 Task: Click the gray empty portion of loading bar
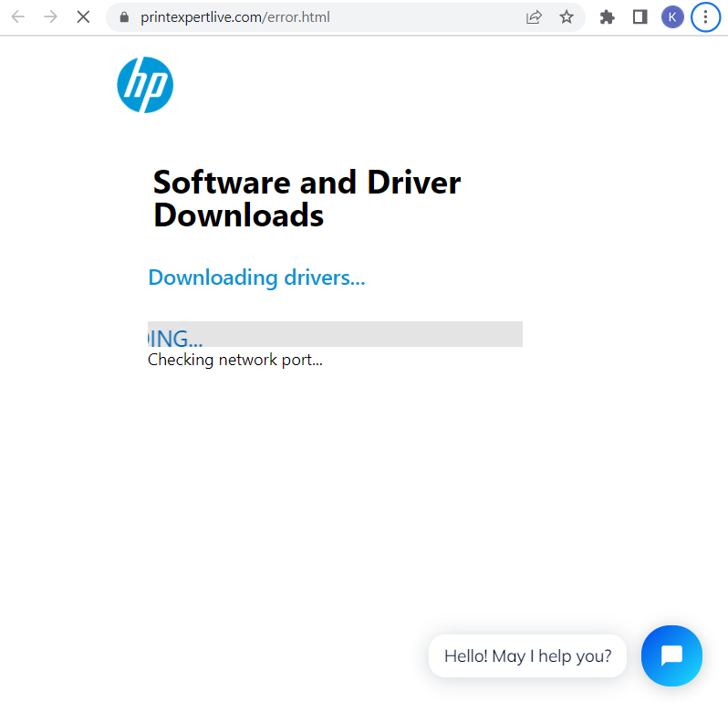pyautogui.click(x=365, y=334)
